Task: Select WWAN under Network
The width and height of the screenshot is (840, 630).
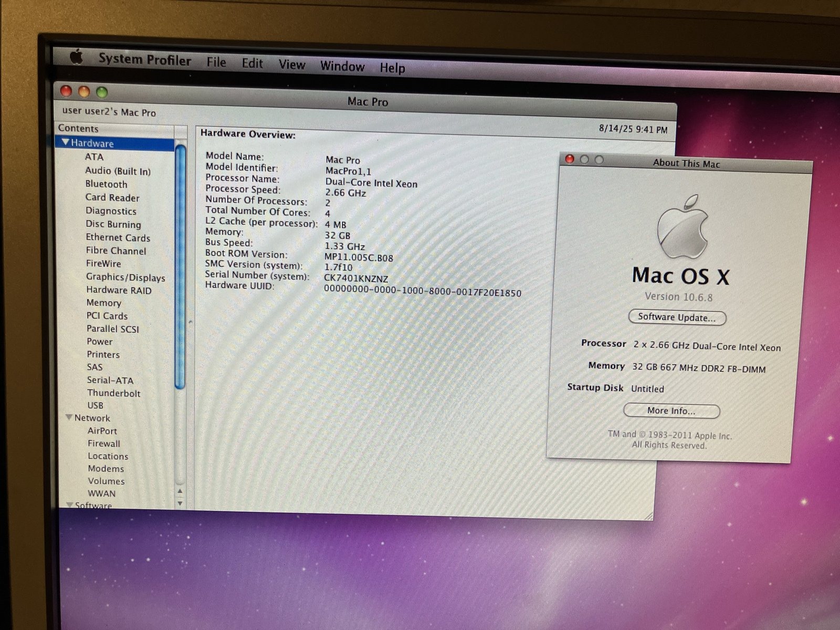Action: 102,493
